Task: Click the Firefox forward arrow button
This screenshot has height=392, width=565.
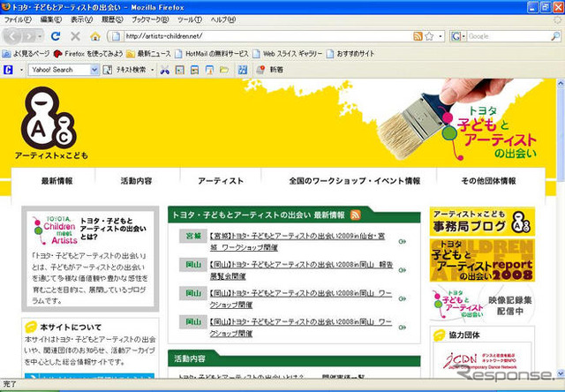Action: click(x=29, y=36)
